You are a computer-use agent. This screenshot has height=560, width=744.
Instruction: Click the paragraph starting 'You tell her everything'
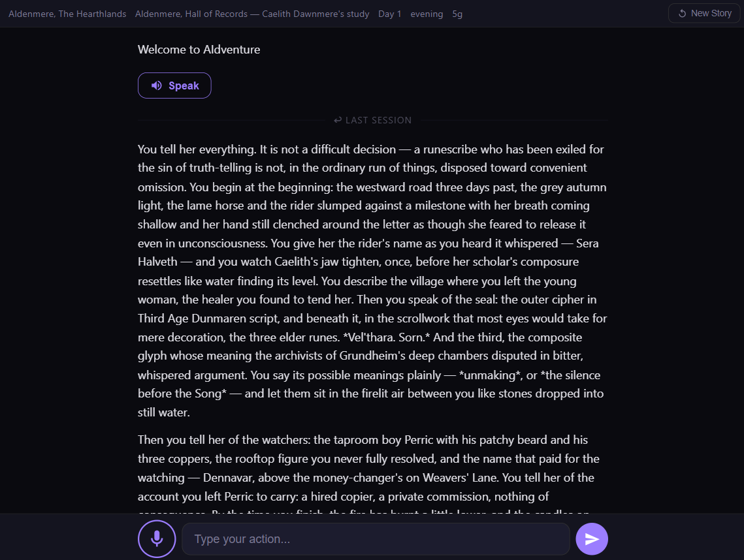pyautogui.click(x=372, y=281)
